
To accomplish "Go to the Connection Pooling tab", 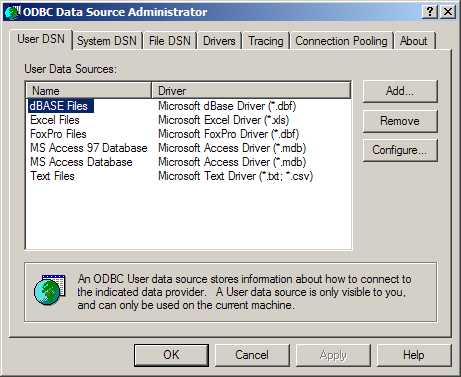I will coord(341,41).
